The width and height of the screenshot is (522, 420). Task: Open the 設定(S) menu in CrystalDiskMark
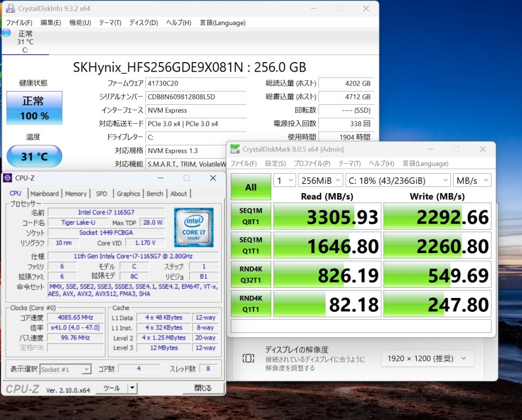275,163
